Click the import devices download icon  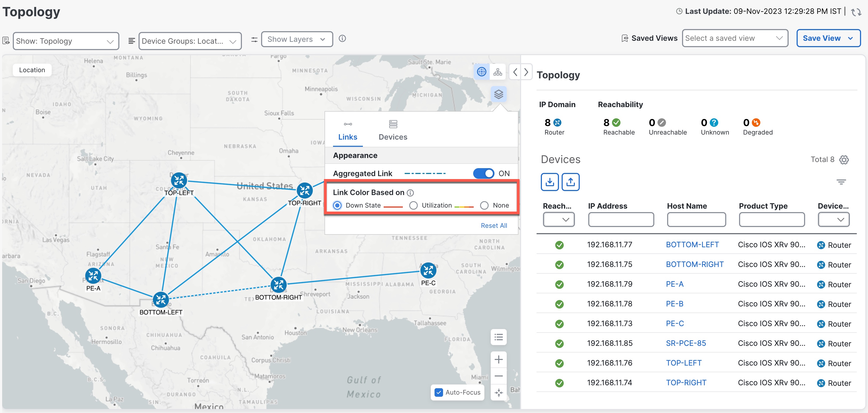[x=550, y=182]
